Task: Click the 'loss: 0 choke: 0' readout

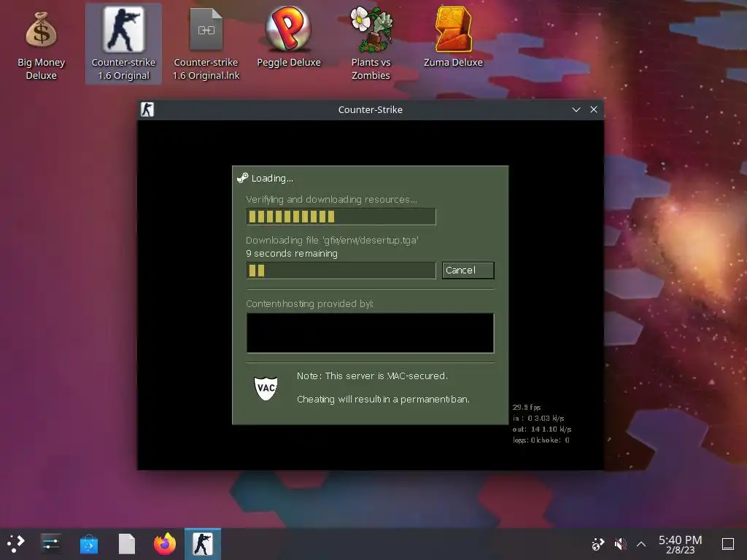Action: click(x=541, y=440)
